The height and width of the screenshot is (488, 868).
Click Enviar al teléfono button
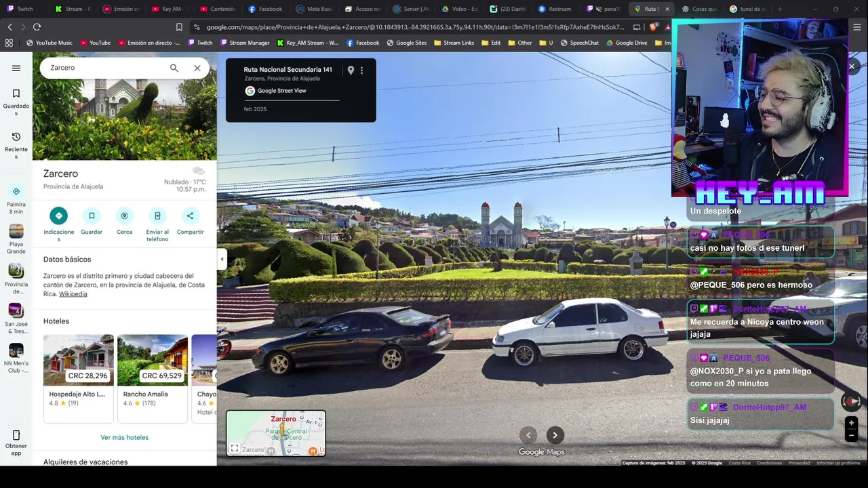point(157,216)
